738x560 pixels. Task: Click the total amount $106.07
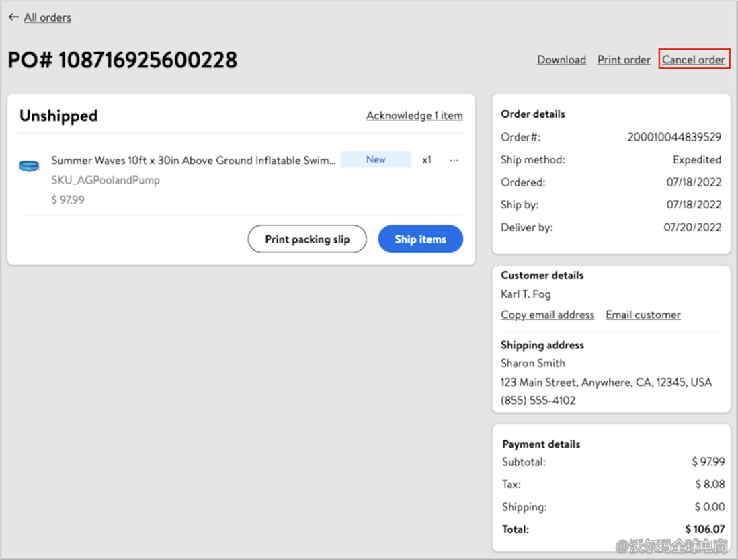[705, 529]
